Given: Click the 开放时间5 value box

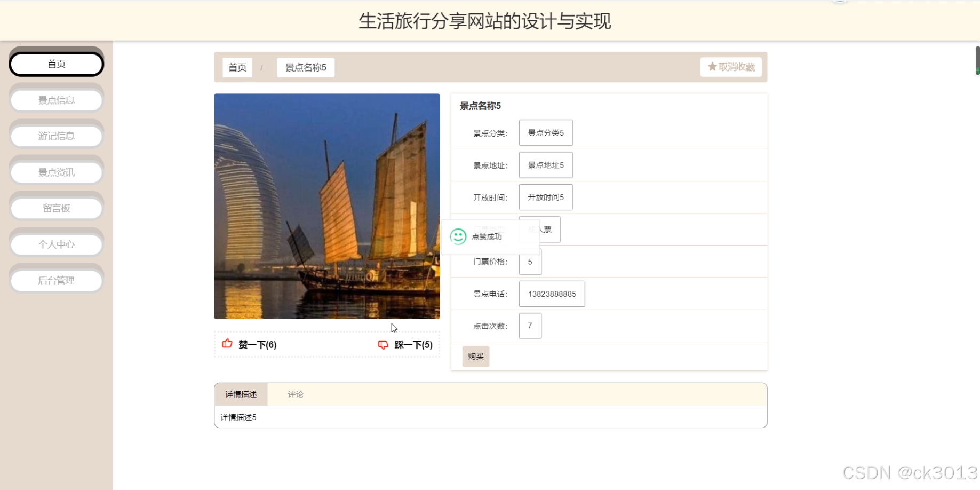Looking at the screenshot, I should (x=546, y=197).
